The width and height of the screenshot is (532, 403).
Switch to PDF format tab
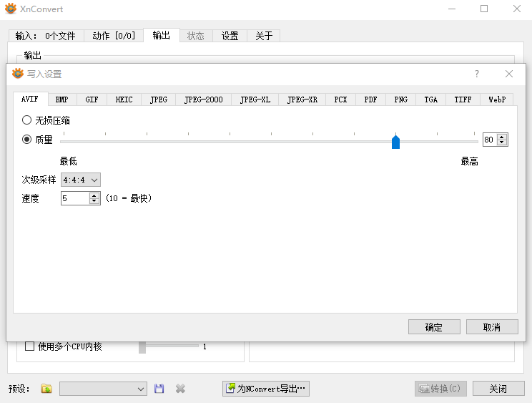(370, 99)
